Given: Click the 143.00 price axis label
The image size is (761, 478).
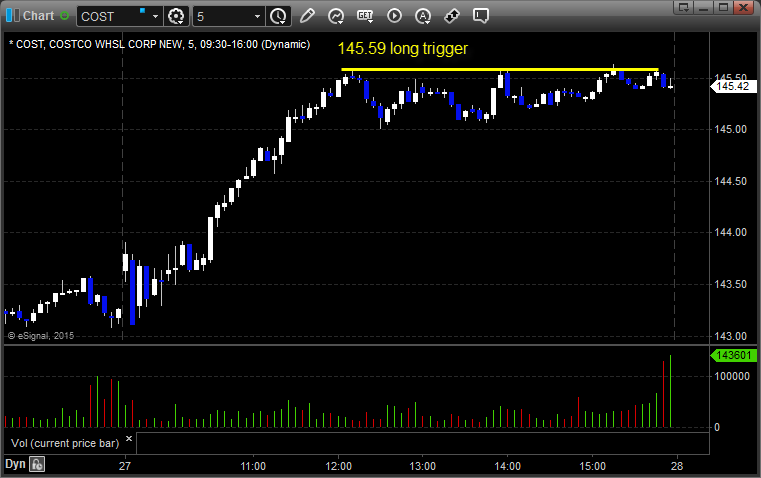Looking at the screenshot, I should [x=731, y=336].
